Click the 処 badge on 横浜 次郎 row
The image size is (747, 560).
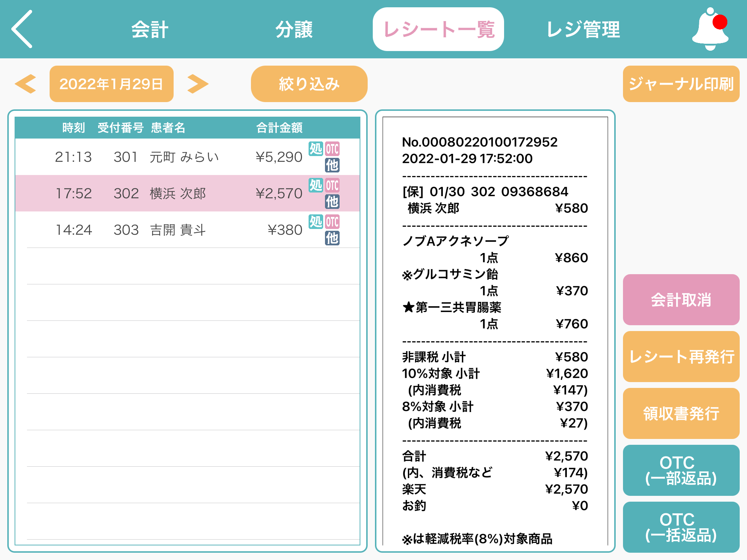tap(316, 185)
